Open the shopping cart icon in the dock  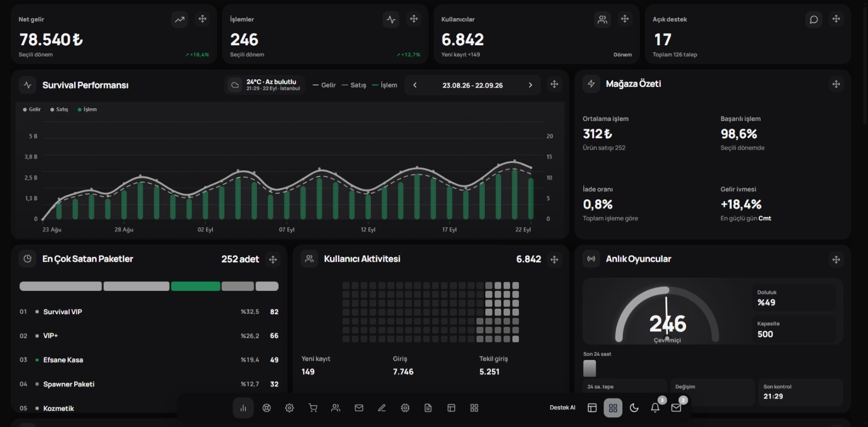(x=313, y=408)
